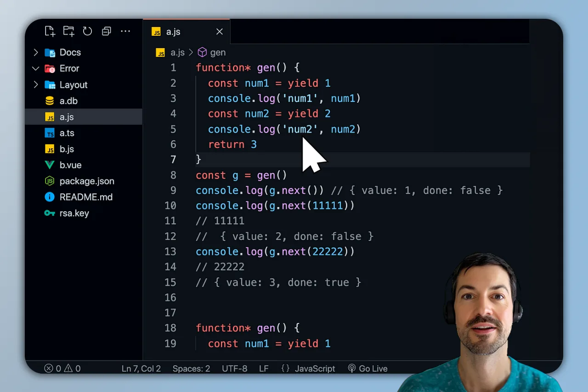Open explorer more actions ellipsis menu

pos(125,31)
